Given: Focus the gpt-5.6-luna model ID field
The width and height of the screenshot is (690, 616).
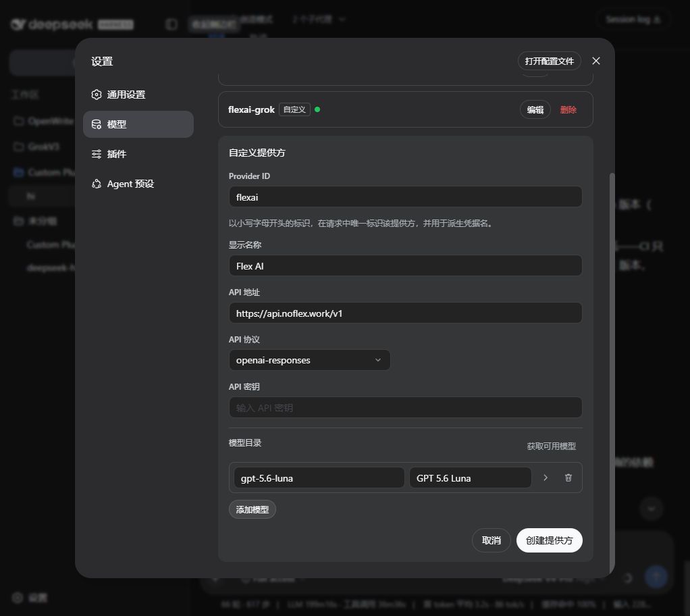Looking at the screenshot, I should (x=319, y=478).
